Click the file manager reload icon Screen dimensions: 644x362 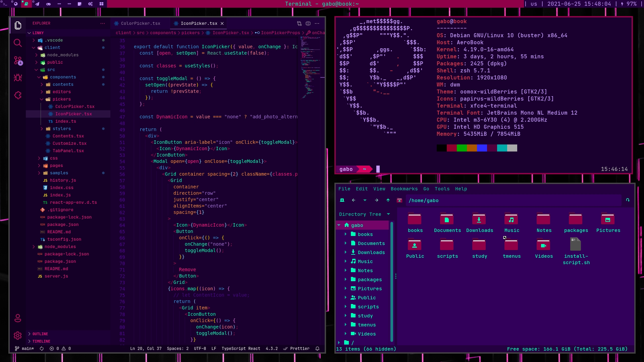click(x=628, y=200)
